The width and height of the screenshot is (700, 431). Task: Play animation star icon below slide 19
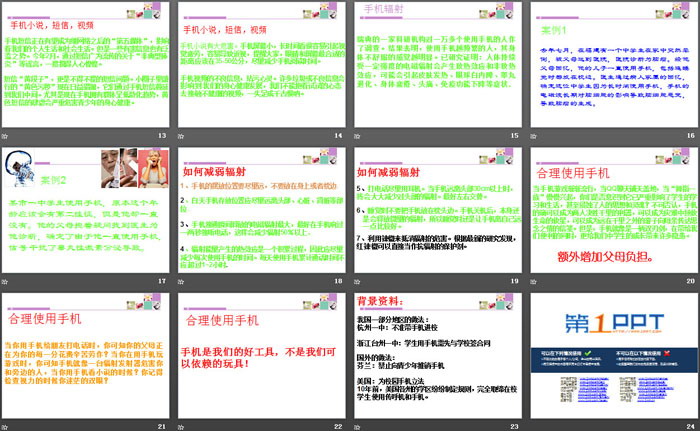coord(357,281)
